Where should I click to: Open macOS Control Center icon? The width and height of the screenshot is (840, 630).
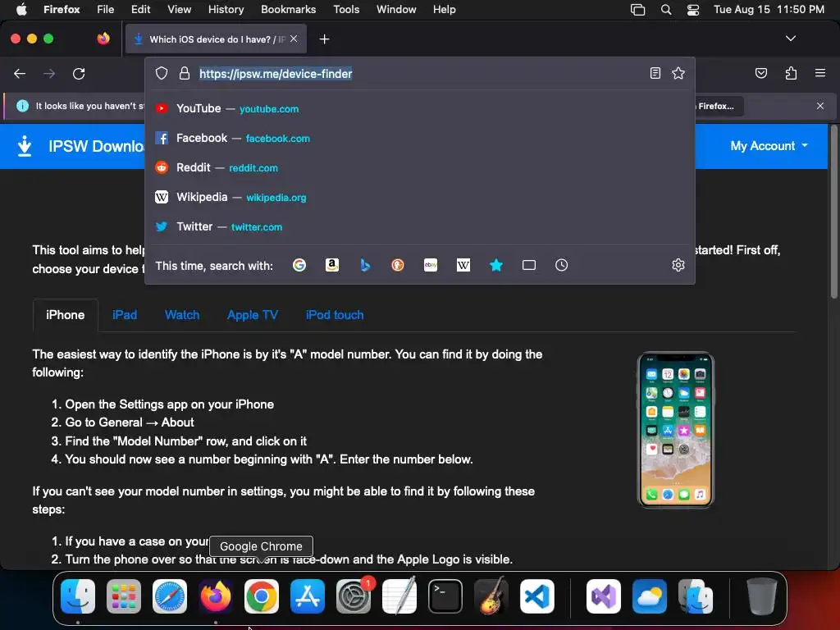pyautogui.click(x=692, y=10)
